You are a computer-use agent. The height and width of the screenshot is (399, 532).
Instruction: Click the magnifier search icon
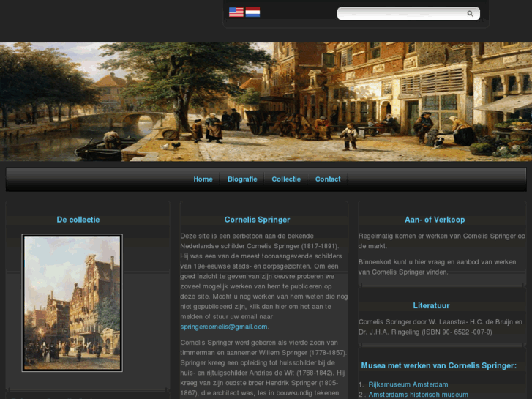coord(470,14)
